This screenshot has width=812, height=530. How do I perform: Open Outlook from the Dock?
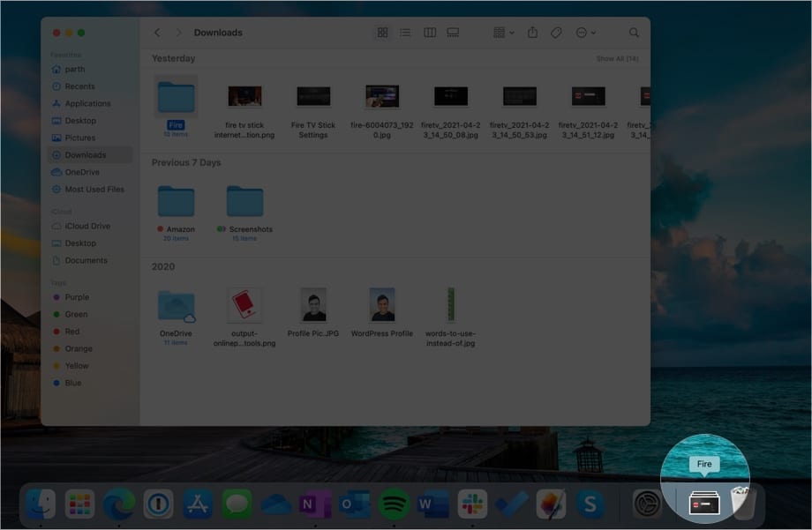tap(354, 504)
